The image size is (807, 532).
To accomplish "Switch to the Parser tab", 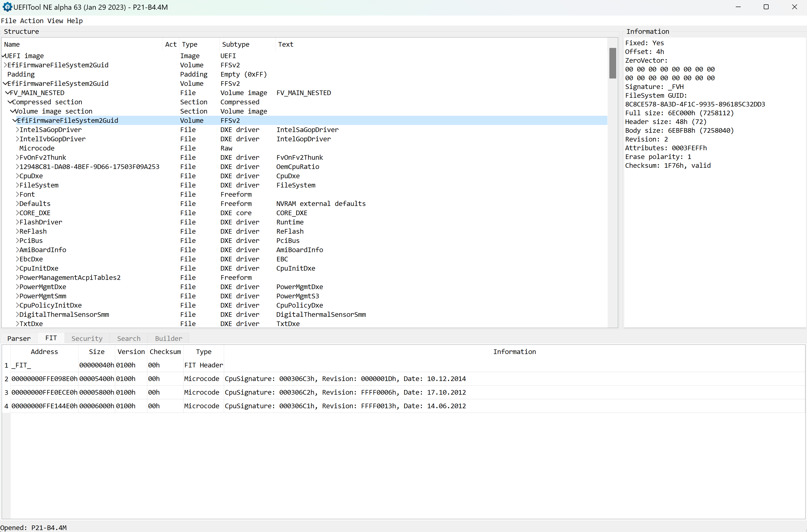I will pyautogui.click(x=19, y=338).
